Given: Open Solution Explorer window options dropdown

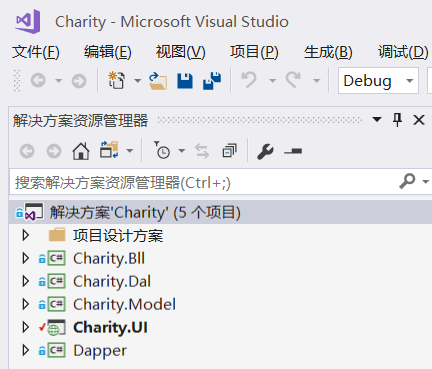Looking at the screenshot, I should [x=377, y=119].
